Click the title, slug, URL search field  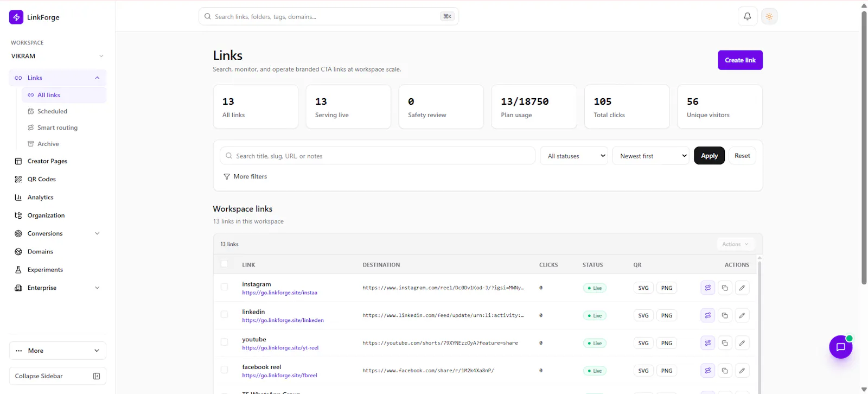(378, 156)
